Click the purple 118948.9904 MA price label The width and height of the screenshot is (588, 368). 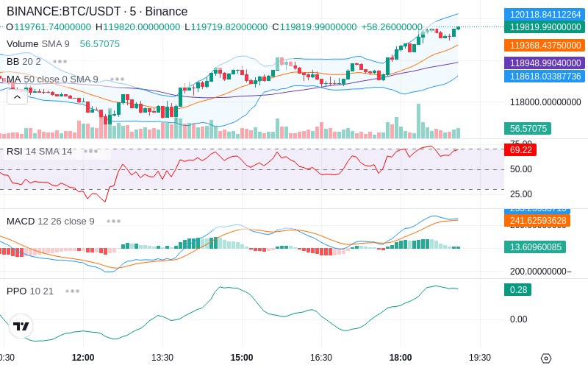point(545,63)
